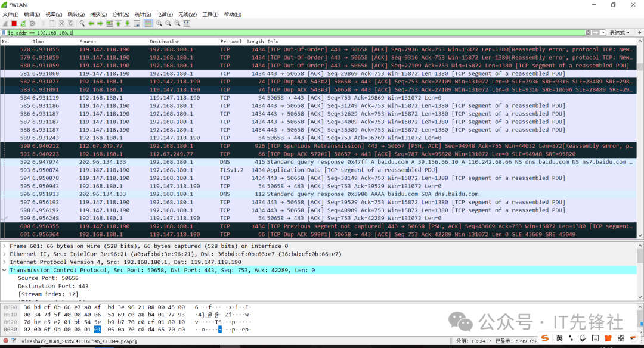This screenshot has width=644, height=348.
Task: Open the 统计(S) menu
Action: click(x=143, y=14)
